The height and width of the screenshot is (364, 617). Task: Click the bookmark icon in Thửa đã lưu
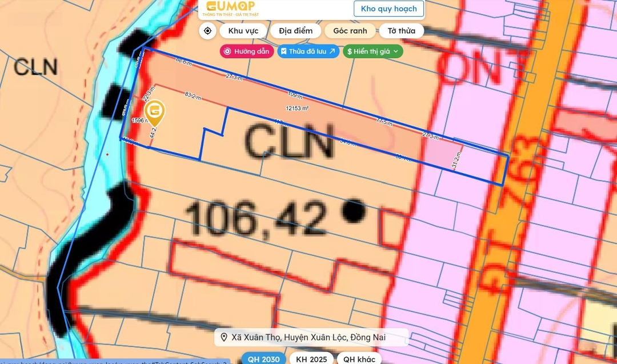click(x=284, y=51)
